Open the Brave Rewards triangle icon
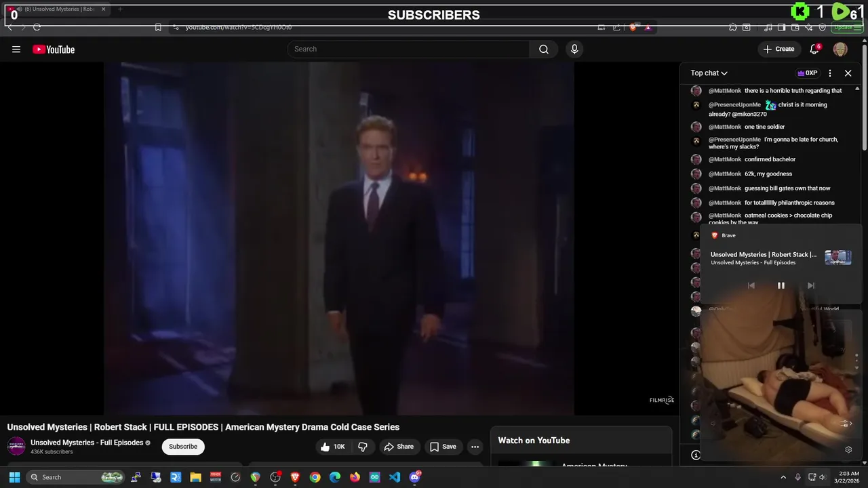 pos(648,27)
